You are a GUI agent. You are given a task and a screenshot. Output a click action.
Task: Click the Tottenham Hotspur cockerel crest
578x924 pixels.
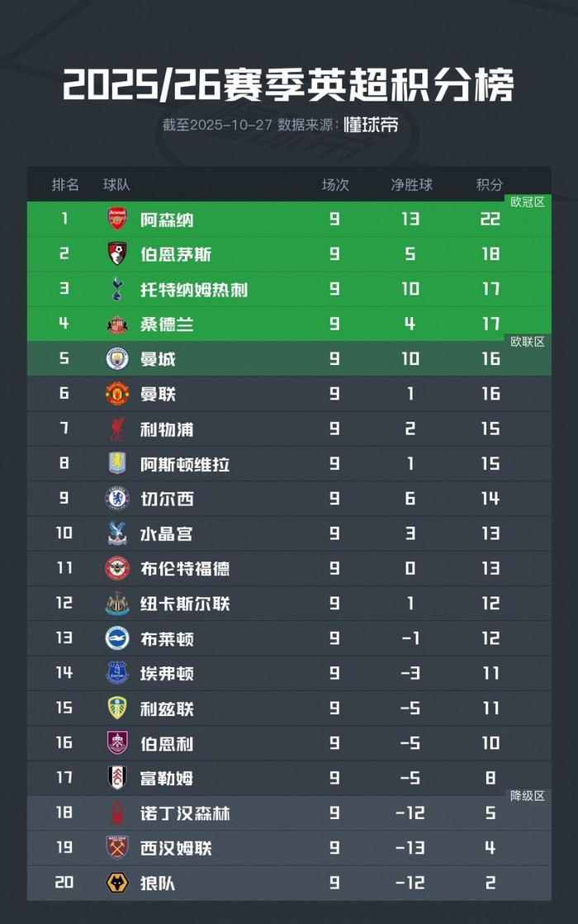click(117, 289)
